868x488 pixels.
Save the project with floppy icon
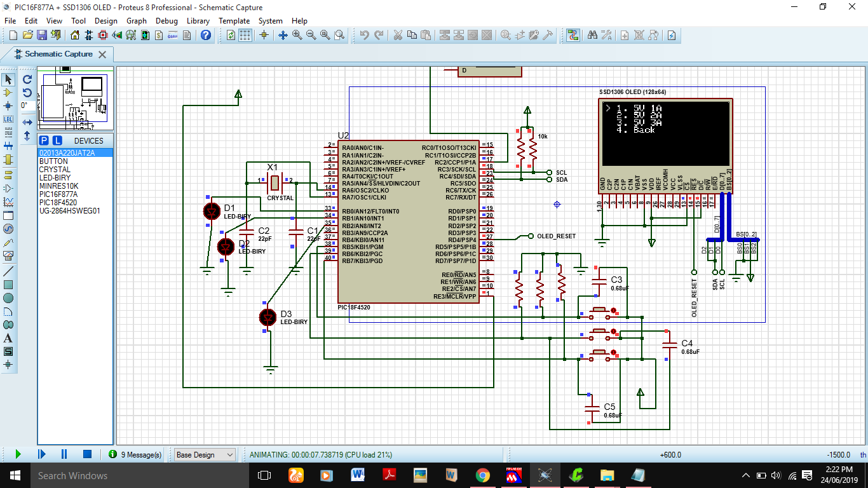[41, 35]
